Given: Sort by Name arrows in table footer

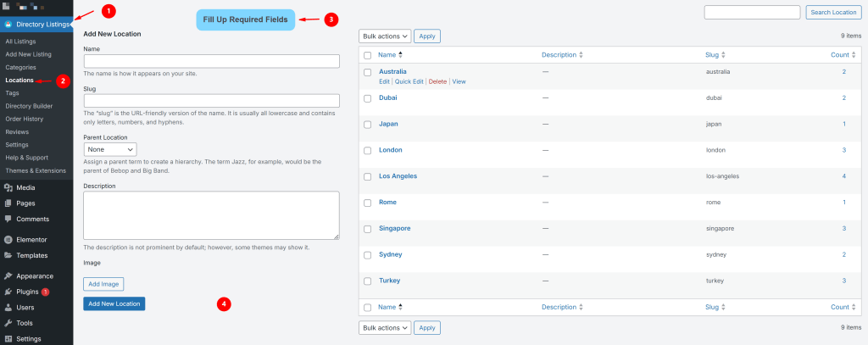Looking at the screenshot, I should pyautogui.click(x=400, y=307).
